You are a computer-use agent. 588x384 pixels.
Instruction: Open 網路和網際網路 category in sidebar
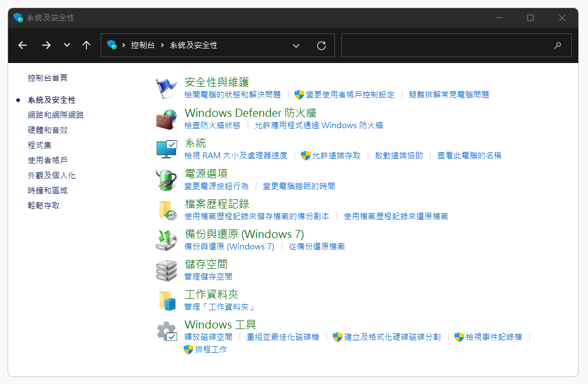click(55, 115)
